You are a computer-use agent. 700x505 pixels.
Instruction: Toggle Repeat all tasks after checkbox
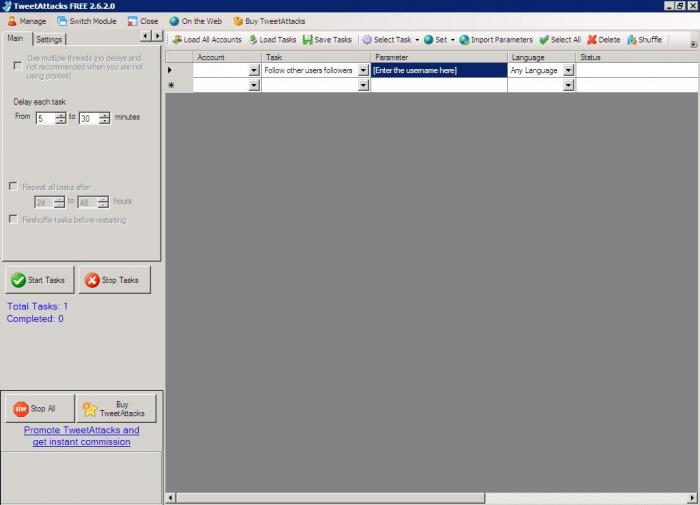[13, 186]
